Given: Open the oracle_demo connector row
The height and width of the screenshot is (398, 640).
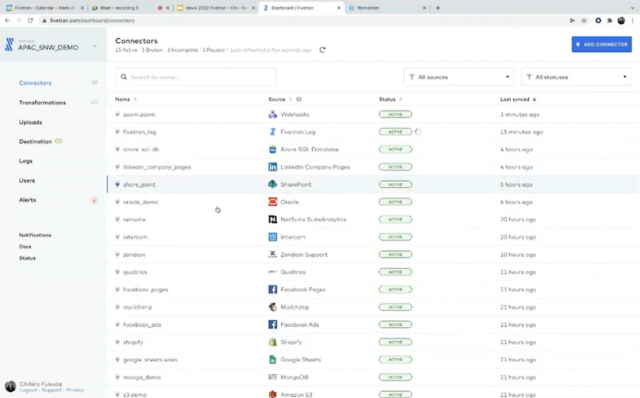Looking at the screenshot, I should (x=373, y=202).
